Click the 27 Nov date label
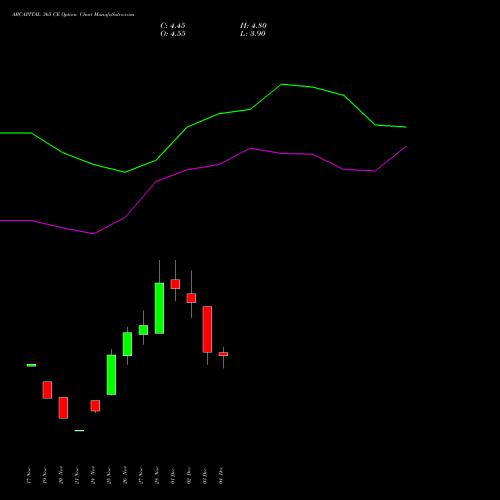500x500 pixels. click(141, 475)
